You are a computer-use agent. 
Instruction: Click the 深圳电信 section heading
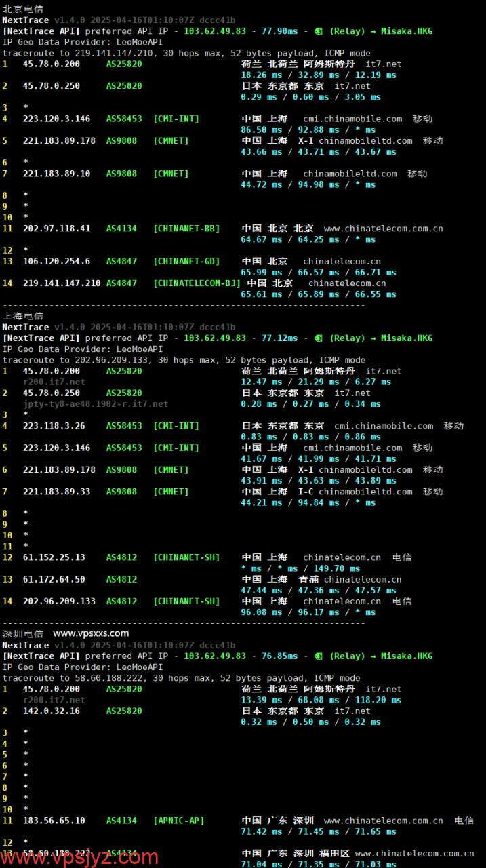point(23,634)
